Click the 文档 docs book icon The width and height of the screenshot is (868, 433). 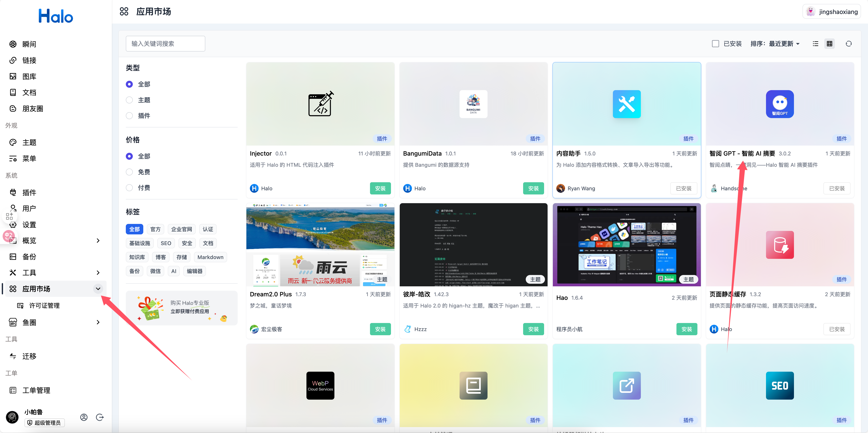pos(13,92)
